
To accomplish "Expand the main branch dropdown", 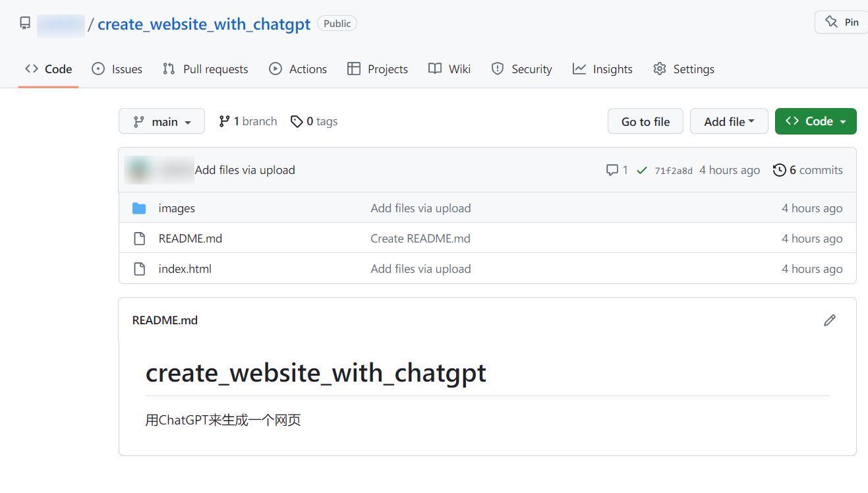I will pos(161,121).
